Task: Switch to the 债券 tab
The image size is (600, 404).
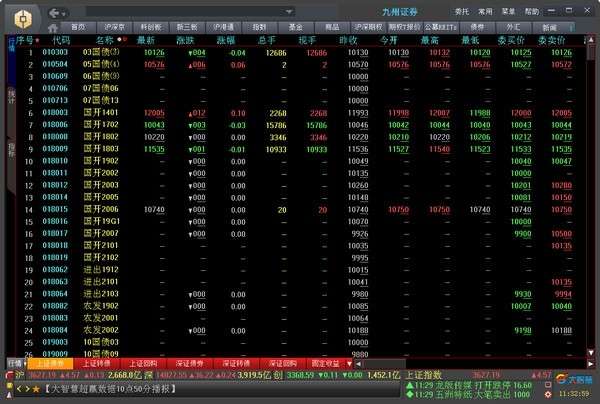Action: coord(477,27)
